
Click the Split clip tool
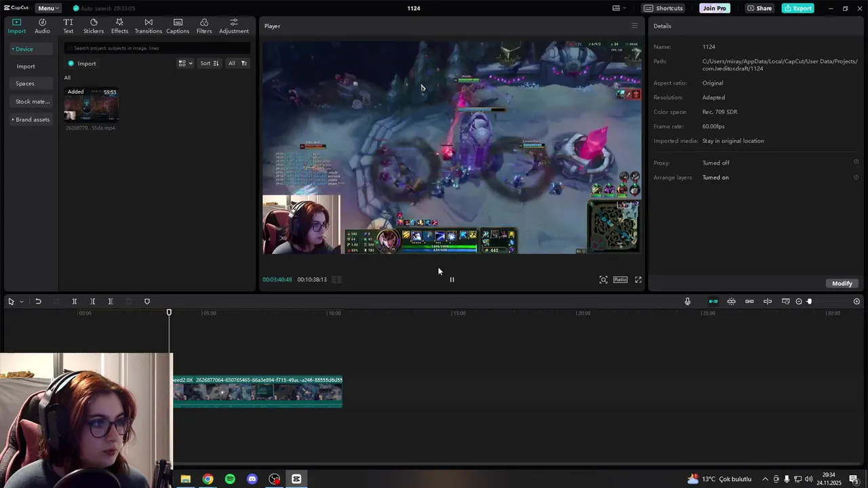[x=75, y=302]
